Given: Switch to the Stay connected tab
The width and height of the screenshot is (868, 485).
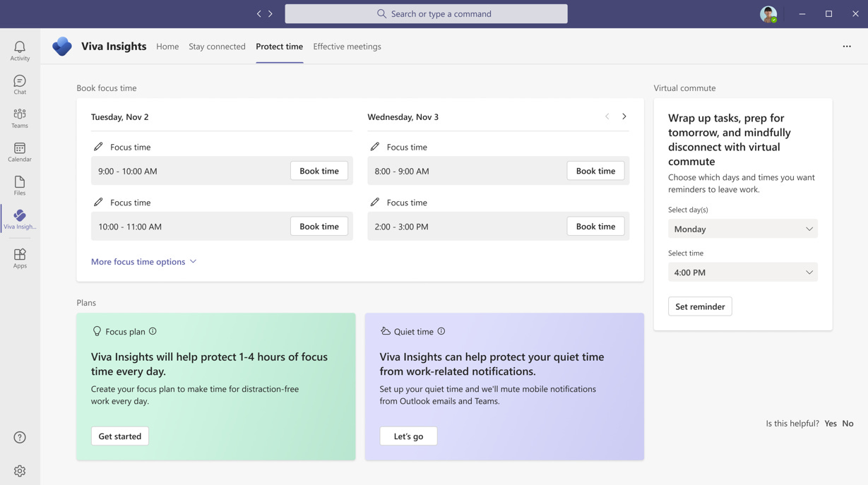Looking at the screenshot, I should (217, 46).
